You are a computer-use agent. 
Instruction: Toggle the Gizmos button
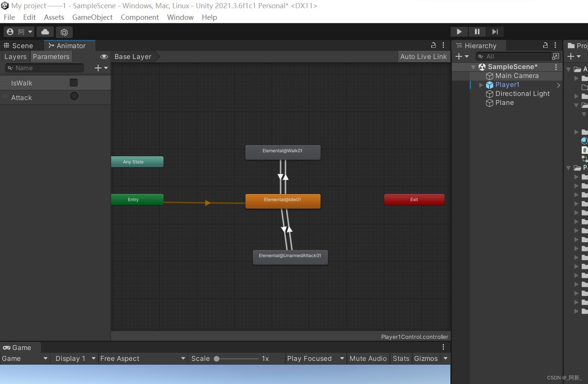426,358
